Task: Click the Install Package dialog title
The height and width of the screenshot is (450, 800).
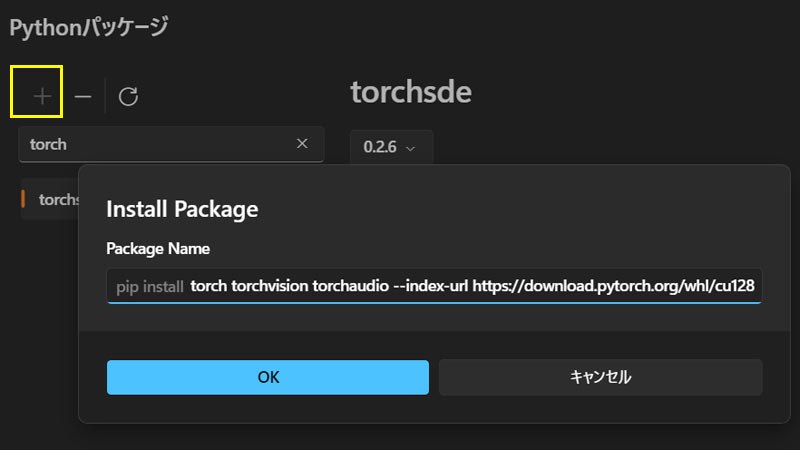Action: 182,209
